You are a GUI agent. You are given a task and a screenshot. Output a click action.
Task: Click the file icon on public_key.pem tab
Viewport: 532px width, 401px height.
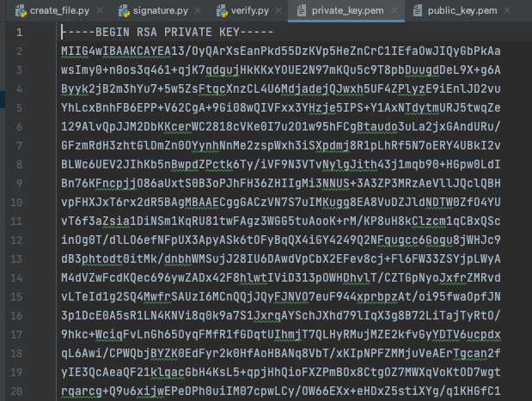(x=418, y=11)
